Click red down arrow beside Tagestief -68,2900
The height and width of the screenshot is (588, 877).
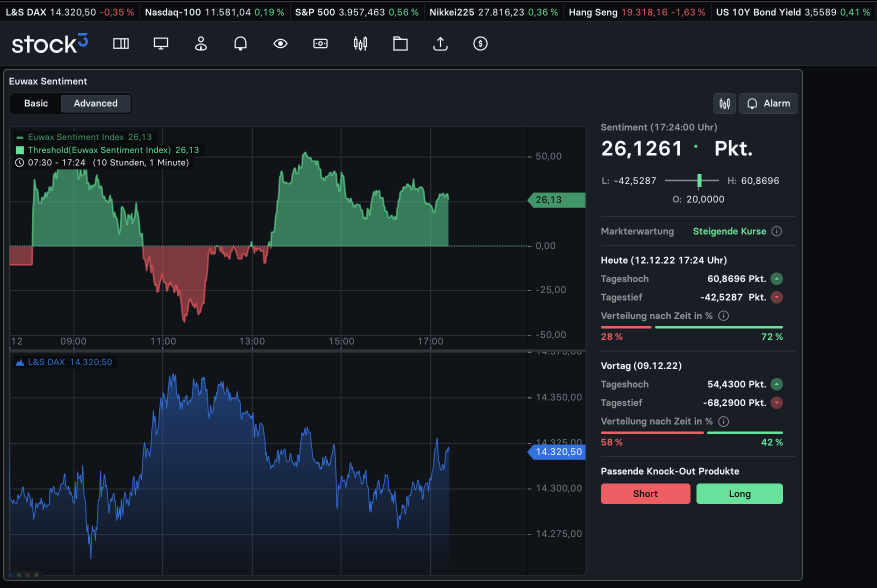click(x=776, y=402)
